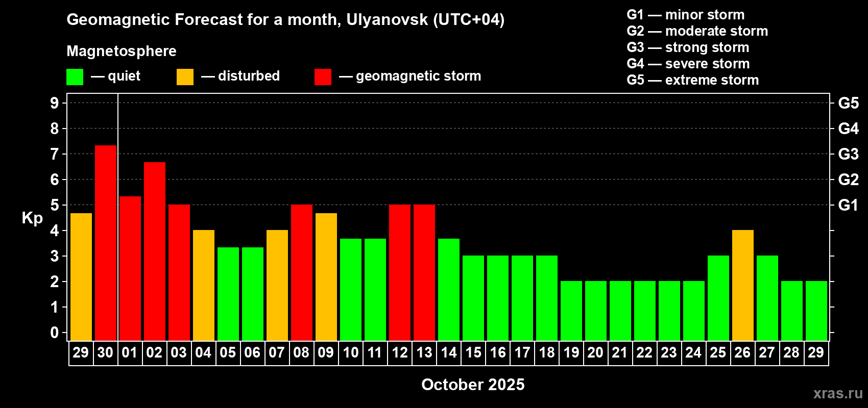
Task: Click the red geomagnetic storm legend swatch
Action: click(x=323, y=77)
